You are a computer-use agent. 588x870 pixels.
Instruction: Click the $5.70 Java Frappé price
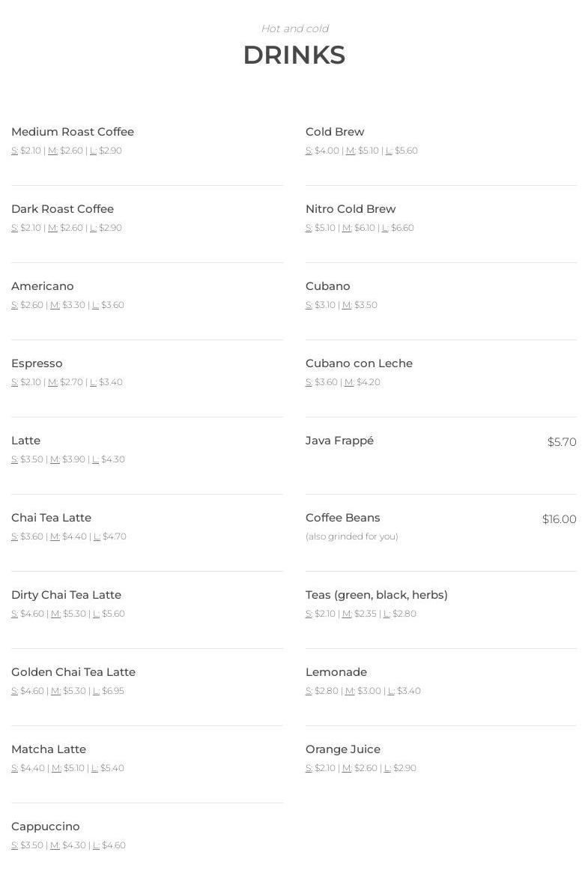point(562,442)
